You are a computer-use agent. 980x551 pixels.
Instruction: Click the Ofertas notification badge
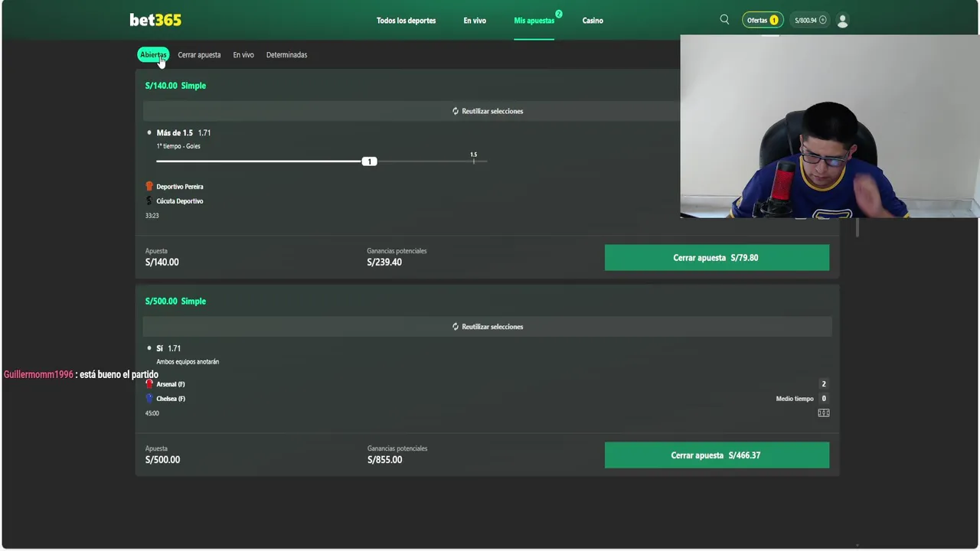coord(773,21)
